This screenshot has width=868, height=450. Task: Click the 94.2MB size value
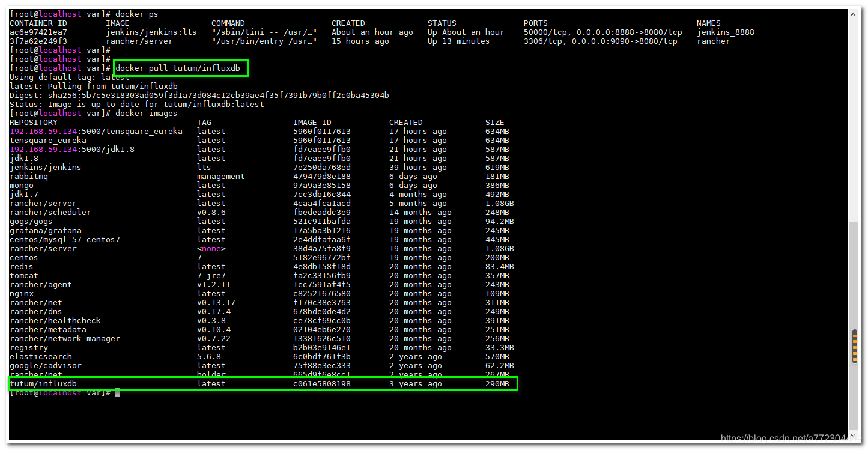[500, 222]
